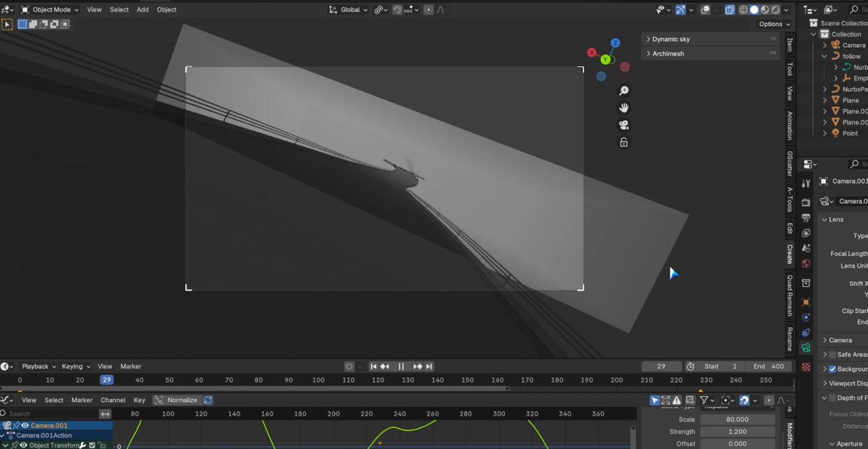The width and height of the screenshot is (868, 449).
Task: Enable wireframe viewport shading mode
Action: 744,9
